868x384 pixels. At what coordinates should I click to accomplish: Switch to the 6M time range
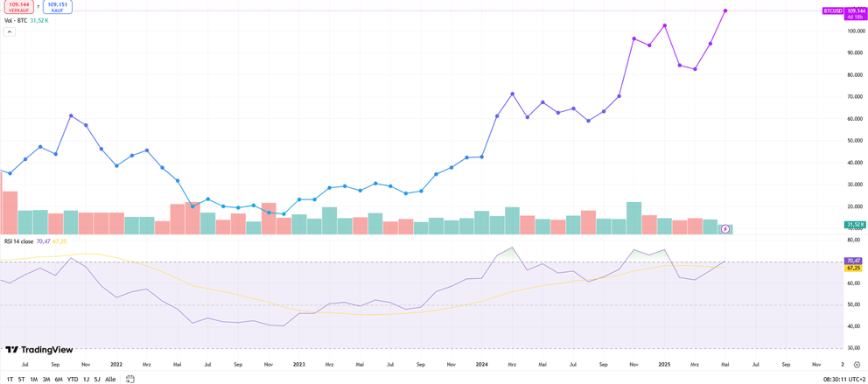[x=59, y=379]
